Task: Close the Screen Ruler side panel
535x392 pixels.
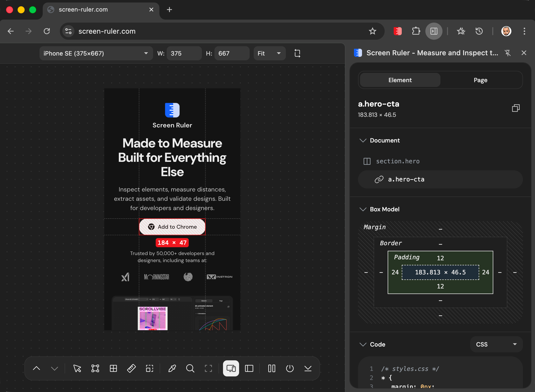Action: click(x=524, y=53)
